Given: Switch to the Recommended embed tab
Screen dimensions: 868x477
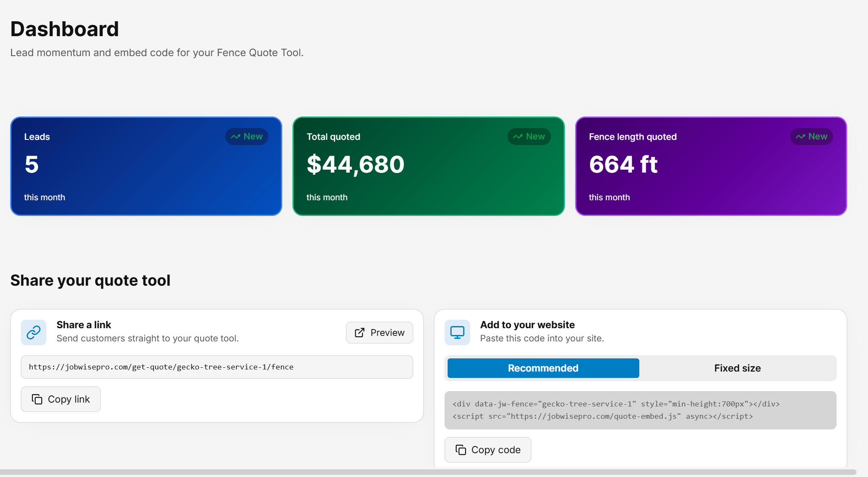Looking at the screenshot, I should click(543, 368).
